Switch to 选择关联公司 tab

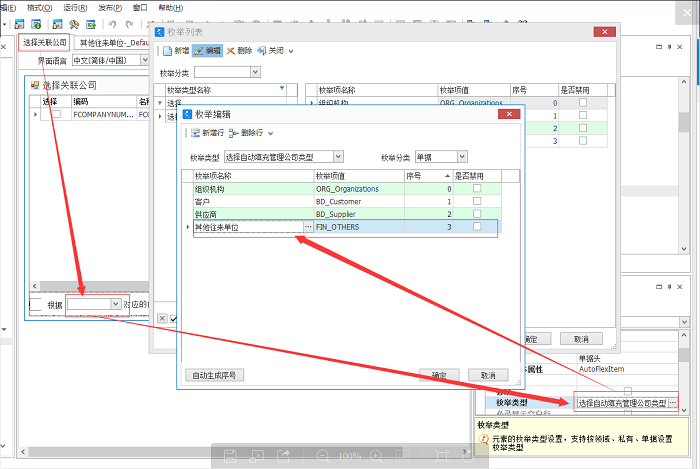(45, 43)
